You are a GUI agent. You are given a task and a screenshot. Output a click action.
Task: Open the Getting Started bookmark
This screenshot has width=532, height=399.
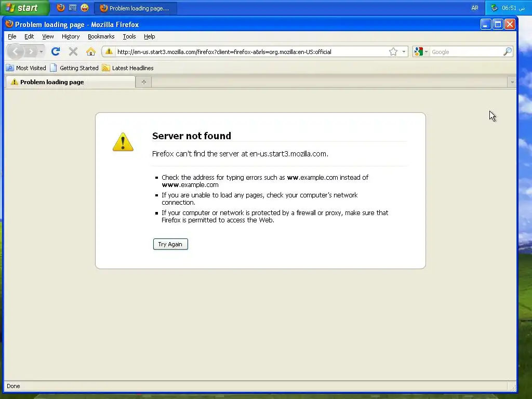pyautogui.click(x=74, y=68)
